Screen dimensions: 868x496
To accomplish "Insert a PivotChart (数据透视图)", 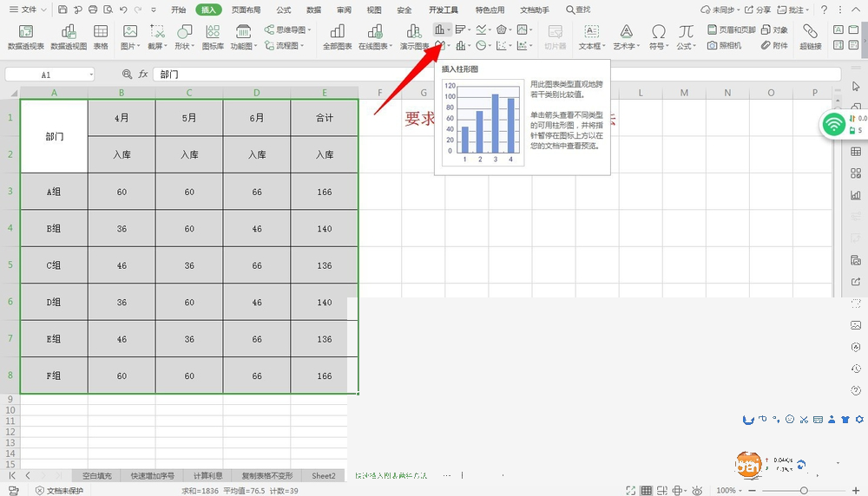I will [69, 36].
